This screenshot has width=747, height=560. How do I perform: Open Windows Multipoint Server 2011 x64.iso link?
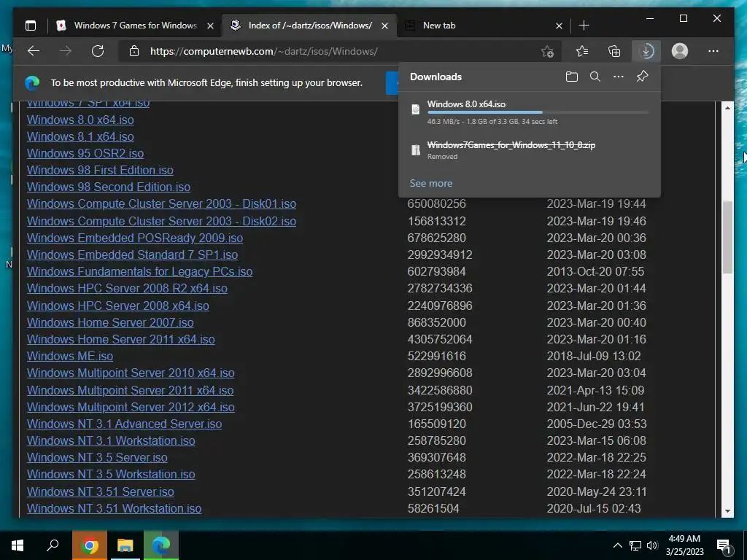[130, 391]
